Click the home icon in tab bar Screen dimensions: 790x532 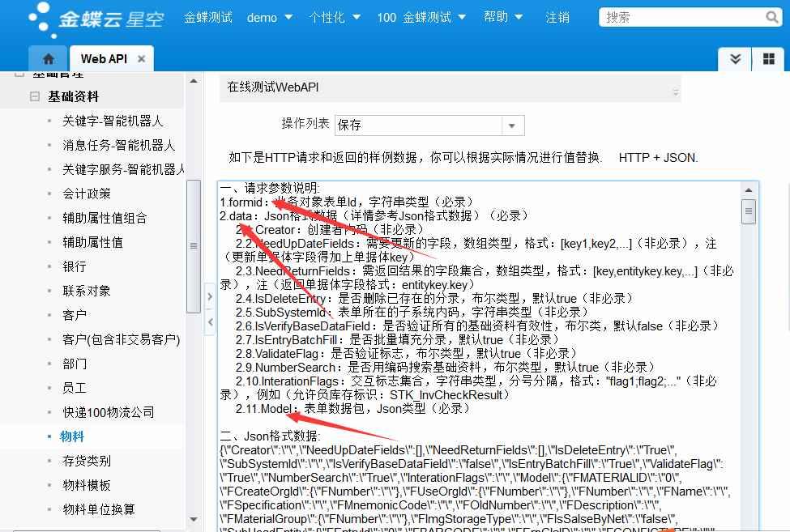coord(48,57)
